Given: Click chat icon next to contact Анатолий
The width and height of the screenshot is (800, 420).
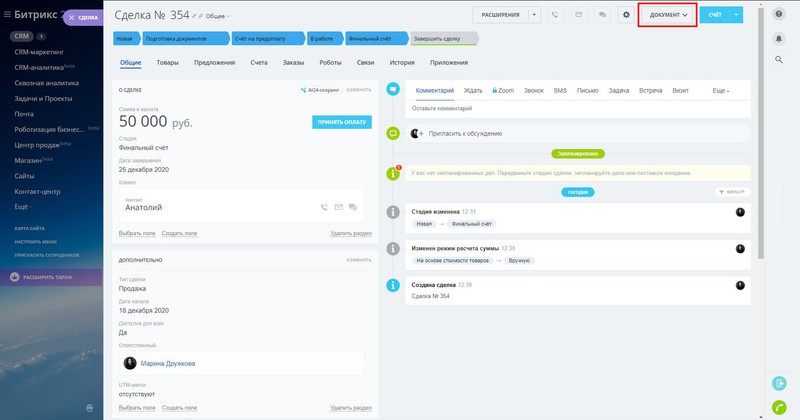Looking at the screenshot, I should click(353, 207).
